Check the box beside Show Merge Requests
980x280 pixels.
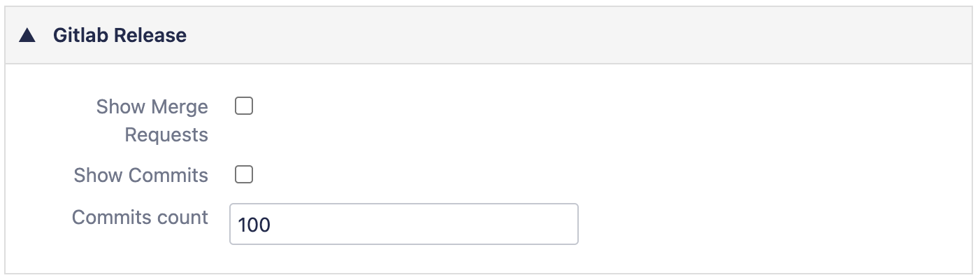coord(243,106)
